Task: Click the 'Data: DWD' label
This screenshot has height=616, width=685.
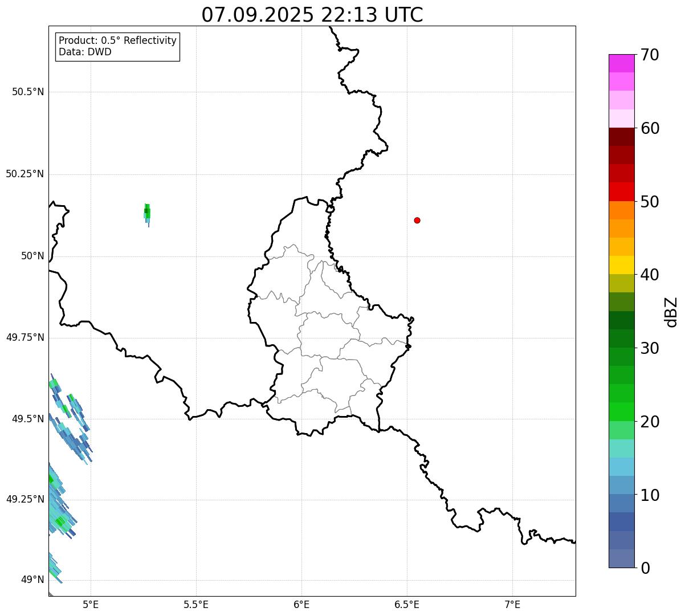Action: point(85,52)
